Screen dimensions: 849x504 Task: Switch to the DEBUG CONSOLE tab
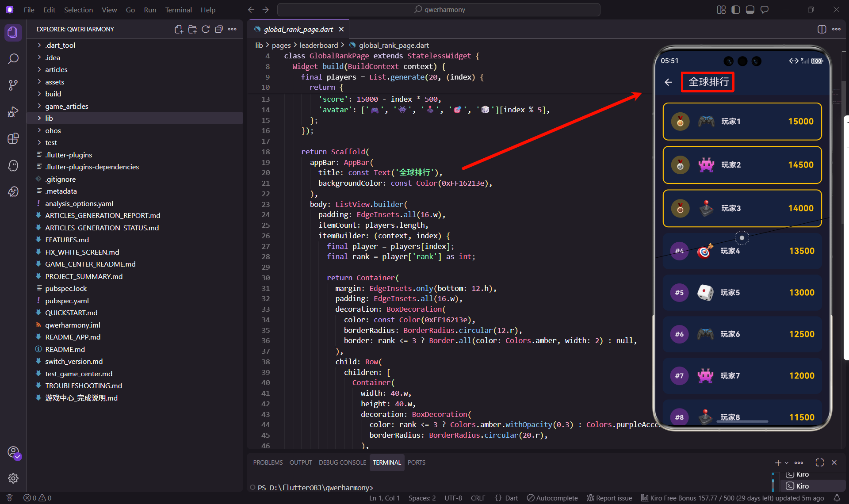point(342,462)
